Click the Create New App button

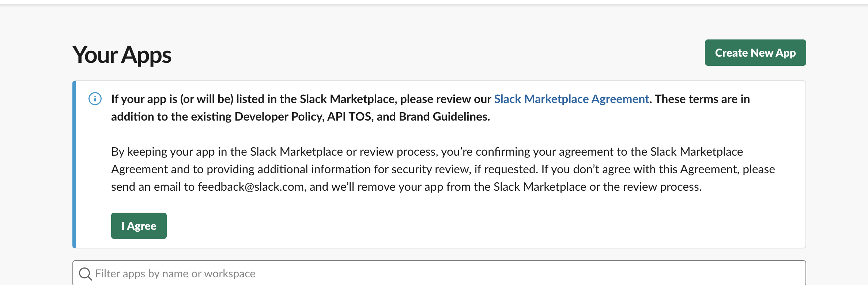(x=755, y=53)
